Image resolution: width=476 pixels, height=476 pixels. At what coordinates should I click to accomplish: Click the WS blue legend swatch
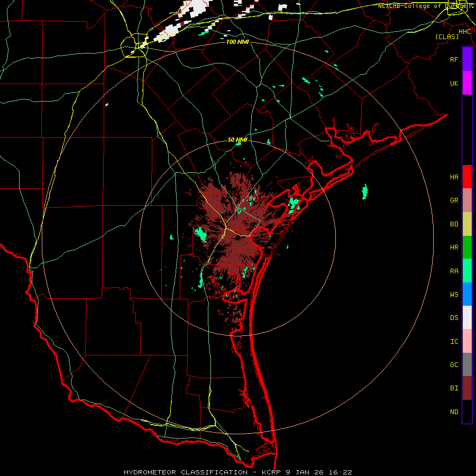pos(467,294)
